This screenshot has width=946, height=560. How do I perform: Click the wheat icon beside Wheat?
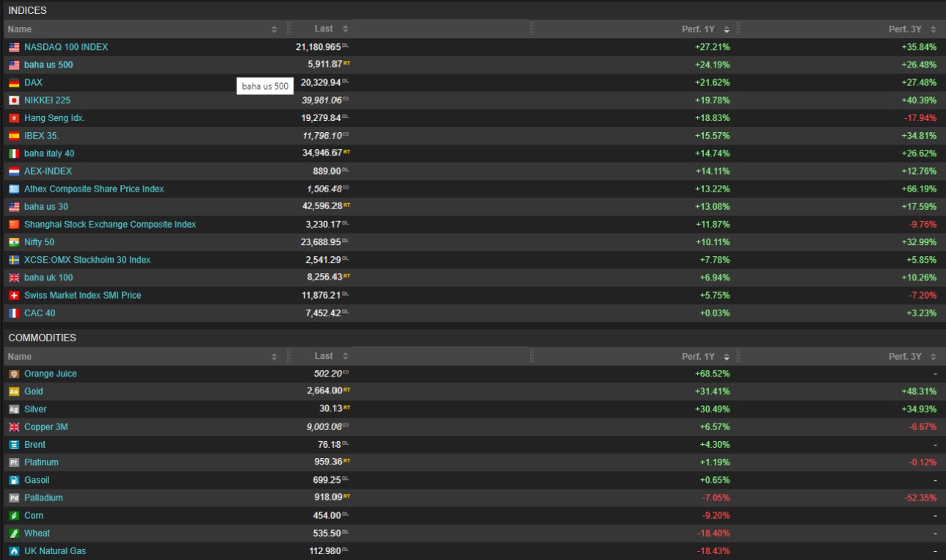click(14, 534)
